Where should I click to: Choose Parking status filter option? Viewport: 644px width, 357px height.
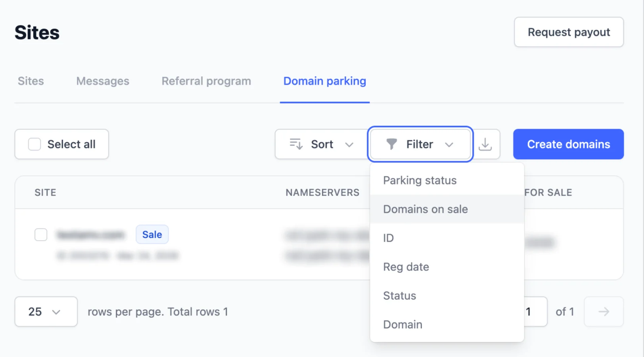pos(420,181)
